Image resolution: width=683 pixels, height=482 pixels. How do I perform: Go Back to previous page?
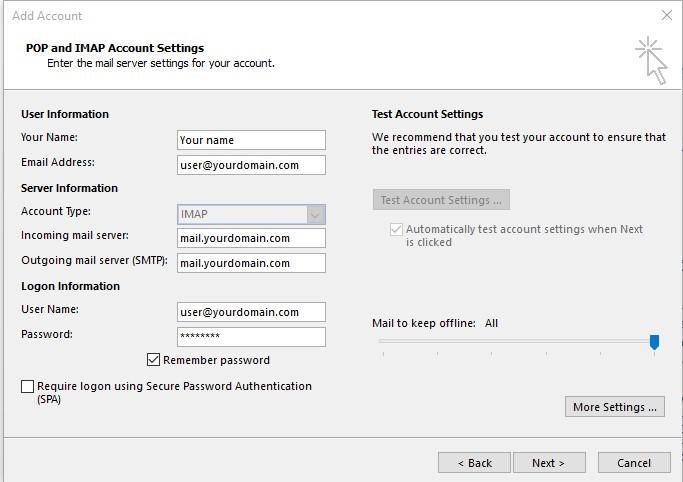coord(474,463)
